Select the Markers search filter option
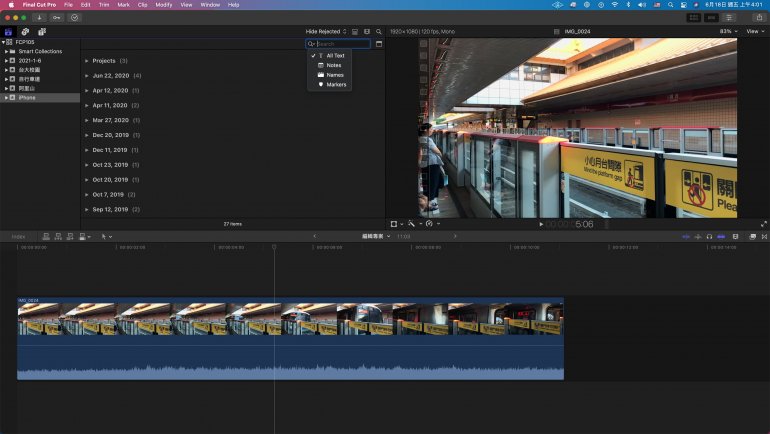 (x=335, y=84)
